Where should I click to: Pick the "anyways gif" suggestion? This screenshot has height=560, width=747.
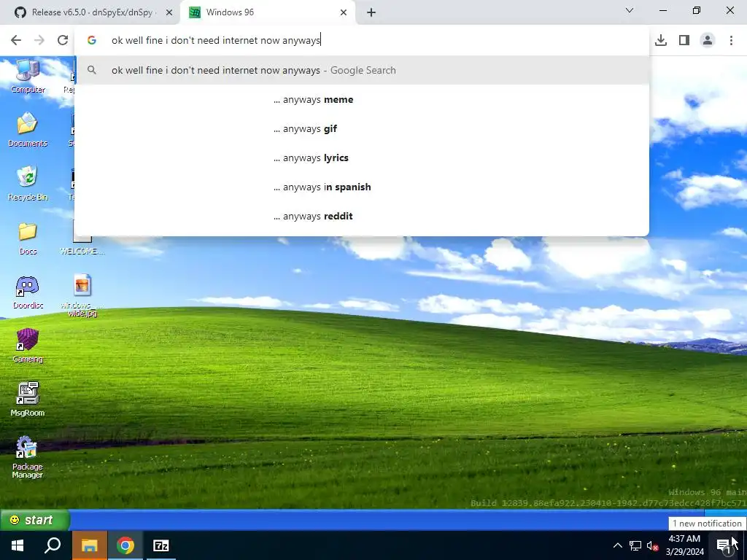click(x=362, y=128)
